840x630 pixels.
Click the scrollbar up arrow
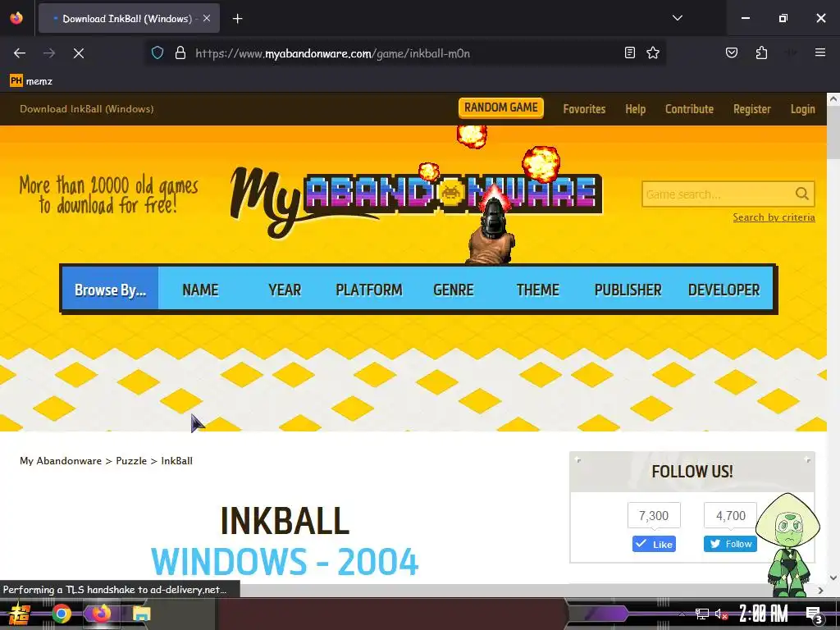(x=833, y=99)
